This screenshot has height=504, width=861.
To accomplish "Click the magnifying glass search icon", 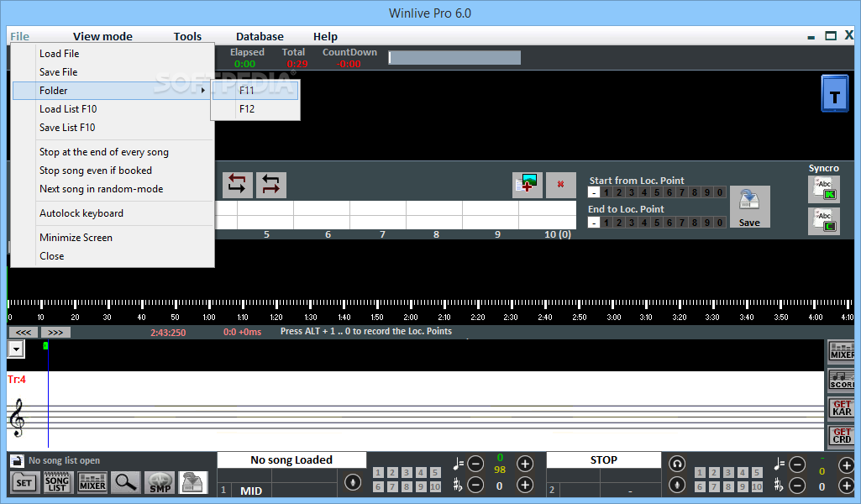I will click(x=126, y=483).
